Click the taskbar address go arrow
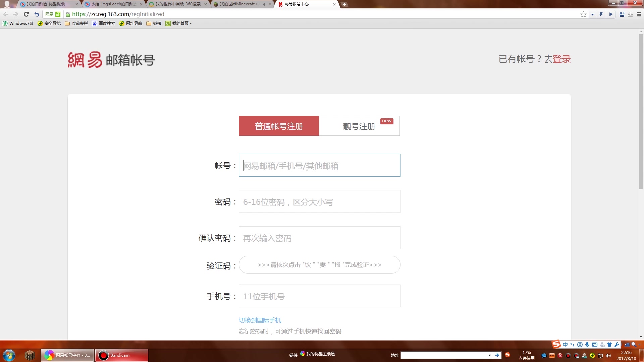 click(x=497, y=355)
